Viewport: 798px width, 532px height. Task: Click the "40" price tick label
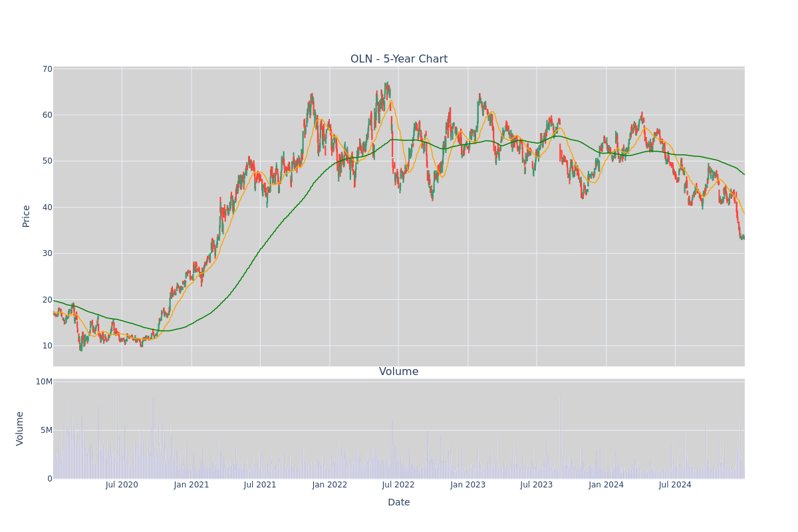coord(47,207)
